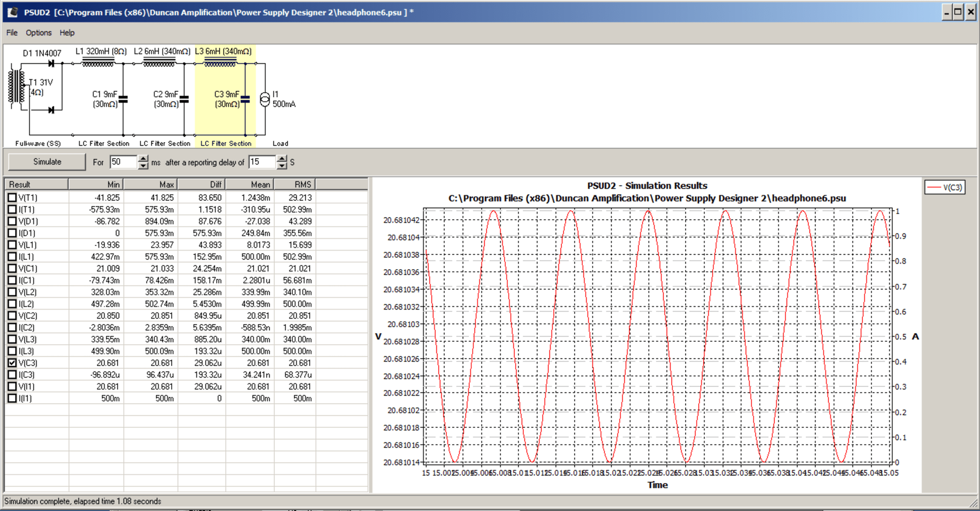
Task: Decrease reporting delay with down arrow
Action: [282, 166]
